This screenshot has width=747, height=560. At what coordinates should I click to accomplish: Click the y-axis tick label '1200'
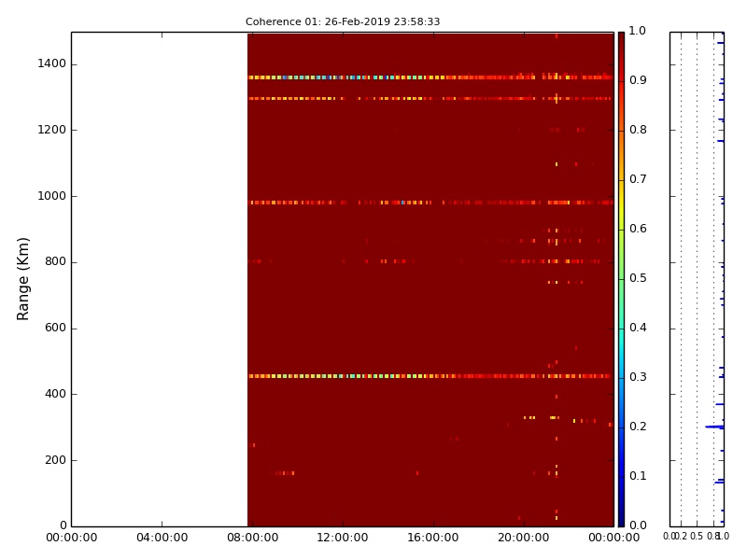52,130
